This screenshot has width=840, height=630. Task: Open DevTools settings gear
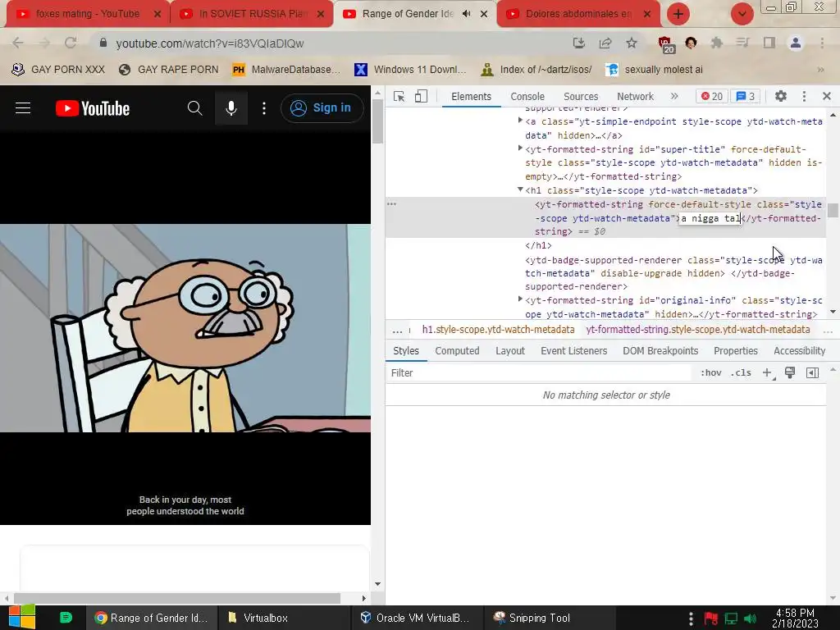pos(781,97)
